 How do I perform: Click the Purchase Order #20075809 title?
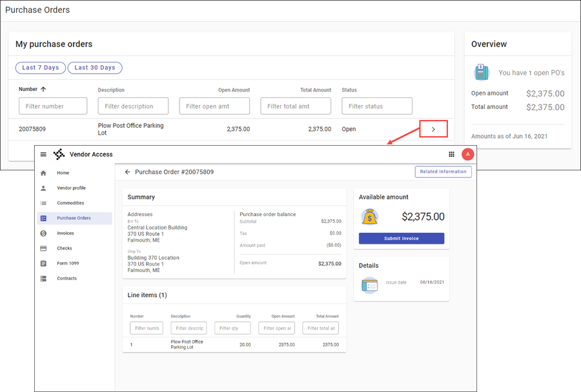pyautogui.click(x=174, y=172)
